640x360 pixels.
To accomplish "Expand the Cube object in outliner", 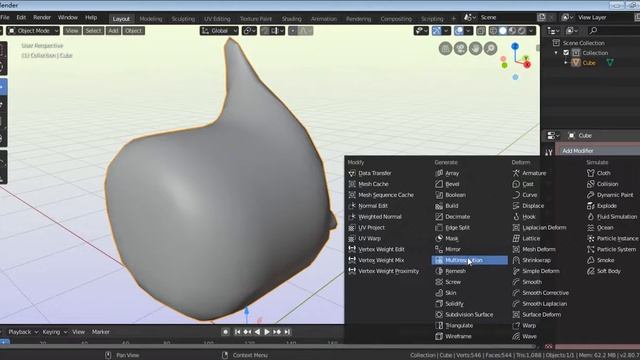I will pos(566,62).
